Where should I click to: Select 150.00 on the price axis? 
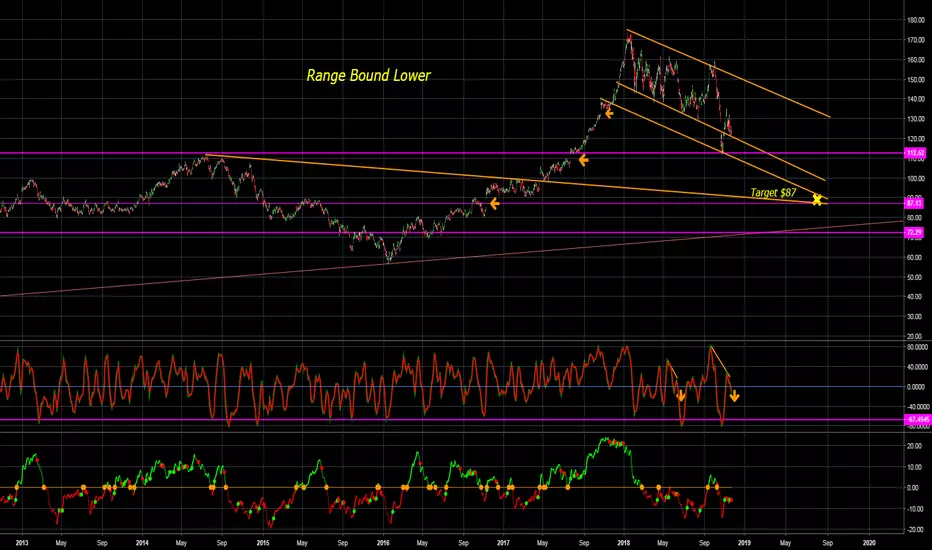(915, 80)
